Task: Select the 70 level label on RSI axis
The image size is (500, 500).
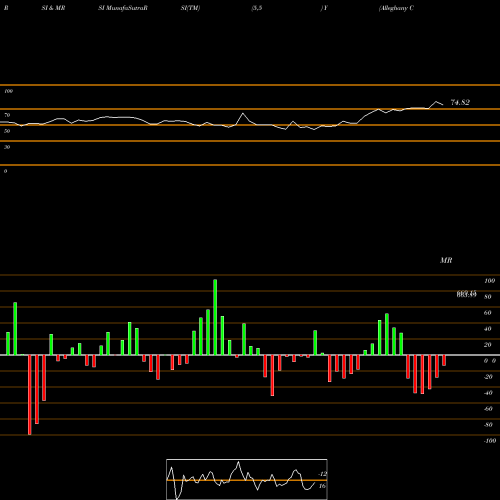Action: click(7, 115)
